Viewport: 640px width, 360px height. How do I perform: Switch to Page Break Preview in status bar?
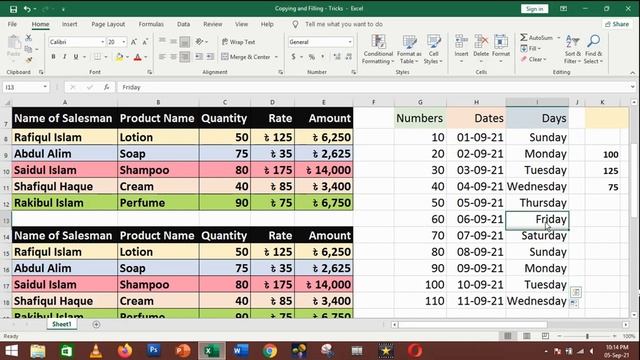coord(545,336)
